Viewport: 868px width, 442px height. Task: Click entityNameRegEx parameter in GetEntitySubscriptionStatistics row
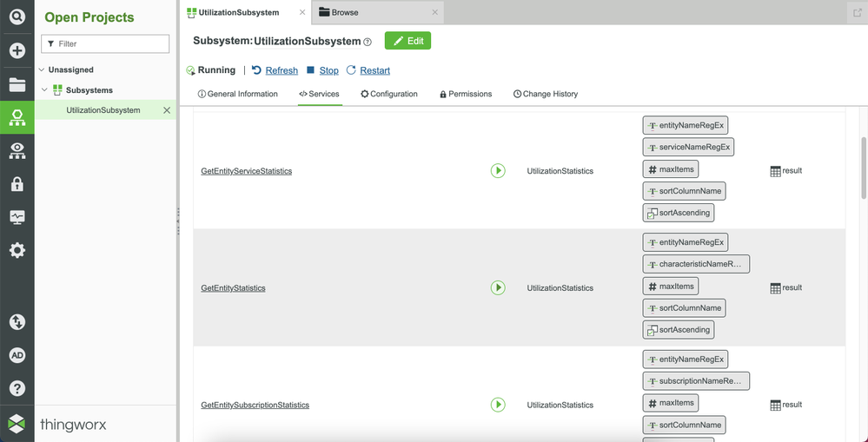point(686,359)
